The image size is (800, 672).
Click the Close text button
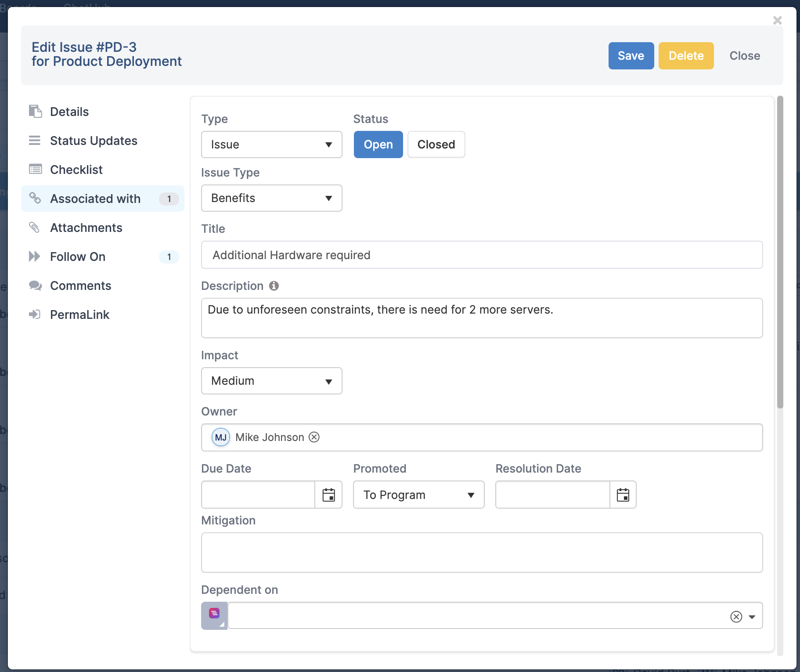coord(745,56)
